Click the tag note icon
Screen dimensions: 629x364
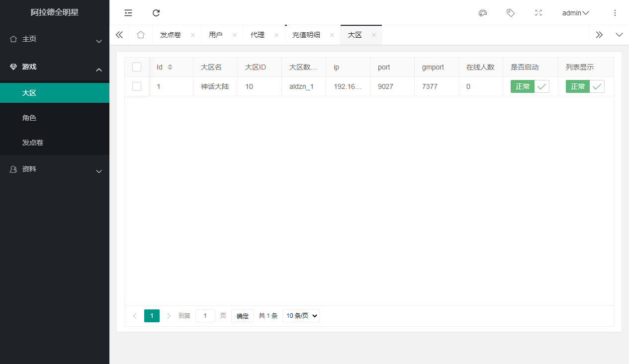tap(510, 13)
